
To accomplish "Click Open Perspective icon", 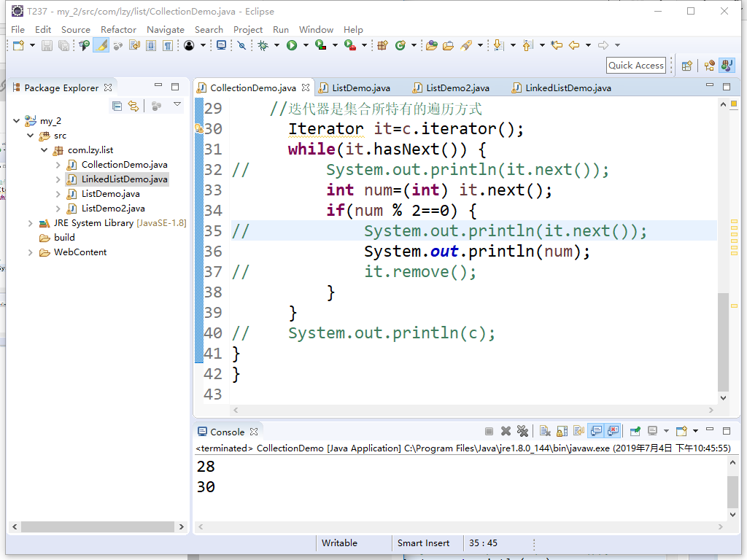I will pyautogui.click(x=687, y=66).
